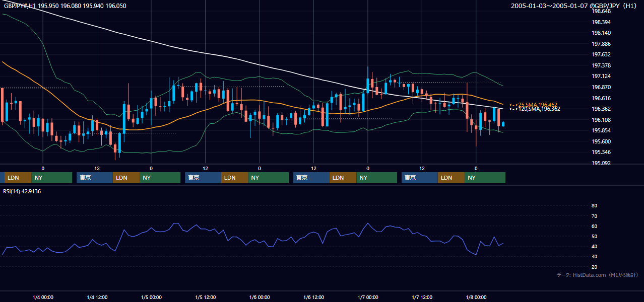644x302 pixels.
Task: Click price axis label 195.600
Action: coord(602,141)
